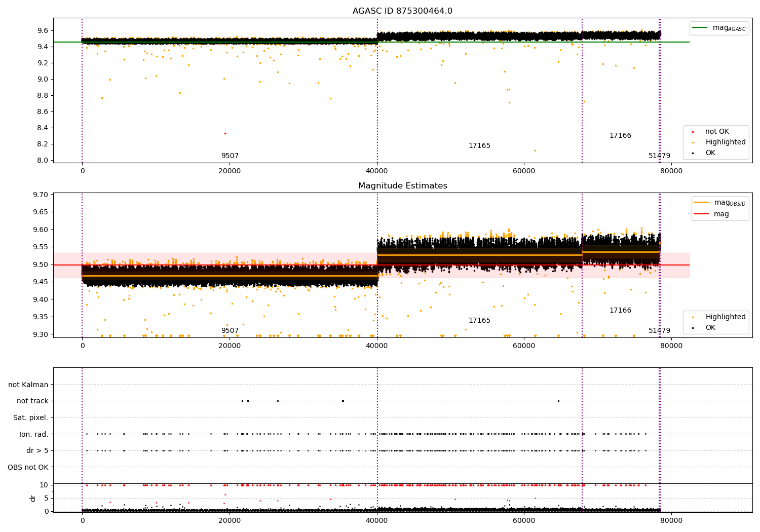
Task: Click obsid label 17166 in top panel
Action: (620, 136)
